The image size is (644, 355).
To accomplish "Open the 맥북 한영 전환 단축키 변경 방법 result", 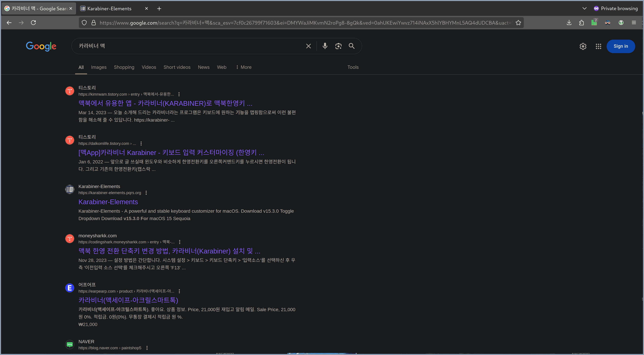I will click(169, 251).
